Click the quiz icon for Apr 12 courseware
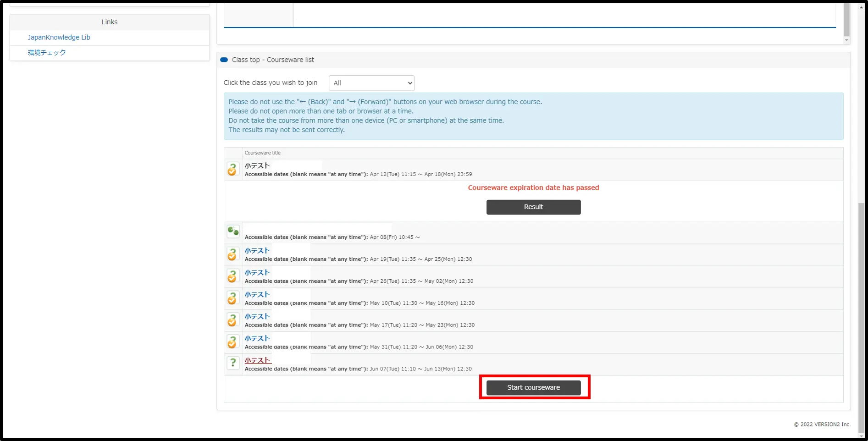This screenshot has height=441, width=868. (x=233, y=170)
